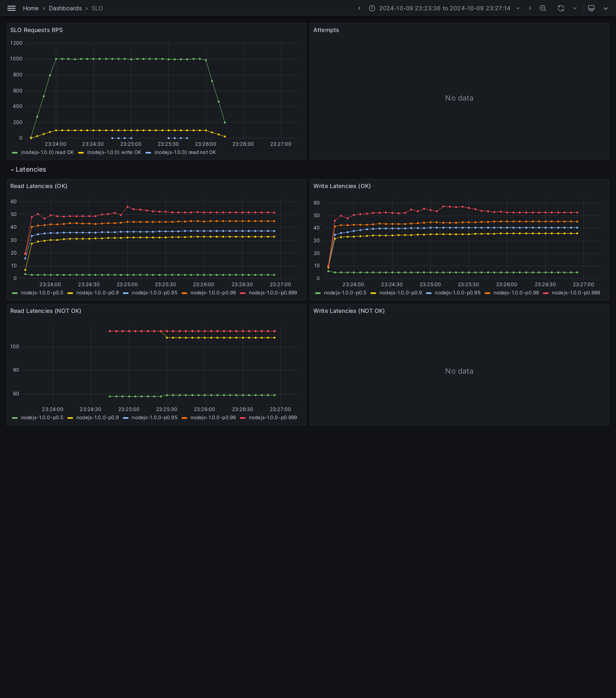Image resolution: width=616 pixels, height=698 pixels.
Task: Click green color swatch of read OK legend
Action: tap(15, 153)
